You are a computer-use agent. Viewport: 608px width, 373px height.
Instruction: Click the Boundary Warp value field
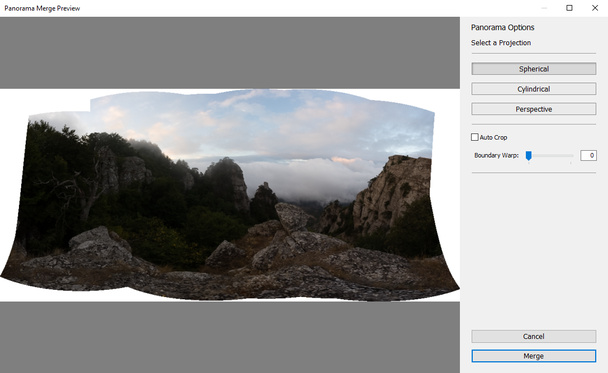(x=588, y=155)
